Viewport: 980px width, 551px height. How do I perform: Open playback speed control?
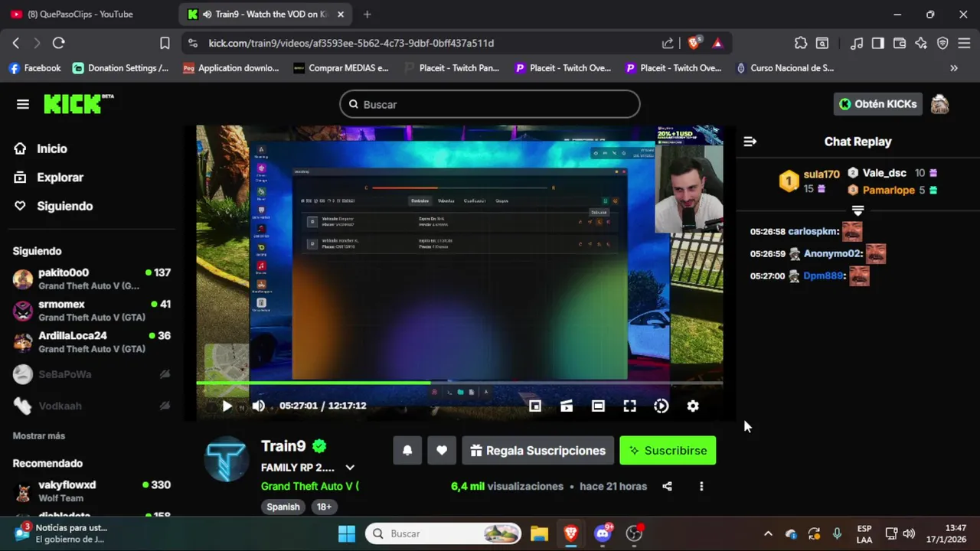(661, 406)
